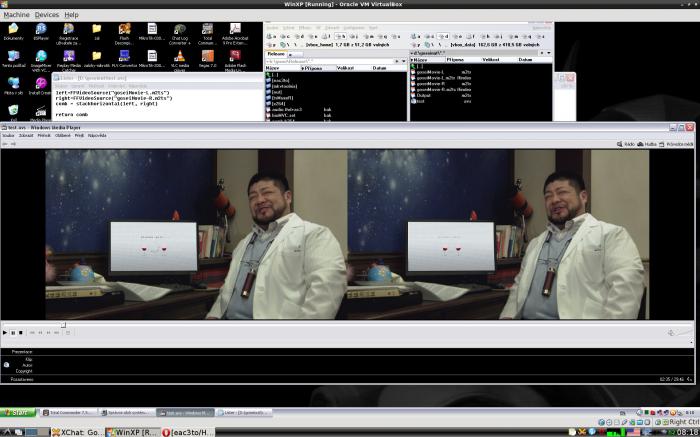This screenshot has height=437, width=700.
Task: Open the Windows XP Start menu
Action: [18, 413]
